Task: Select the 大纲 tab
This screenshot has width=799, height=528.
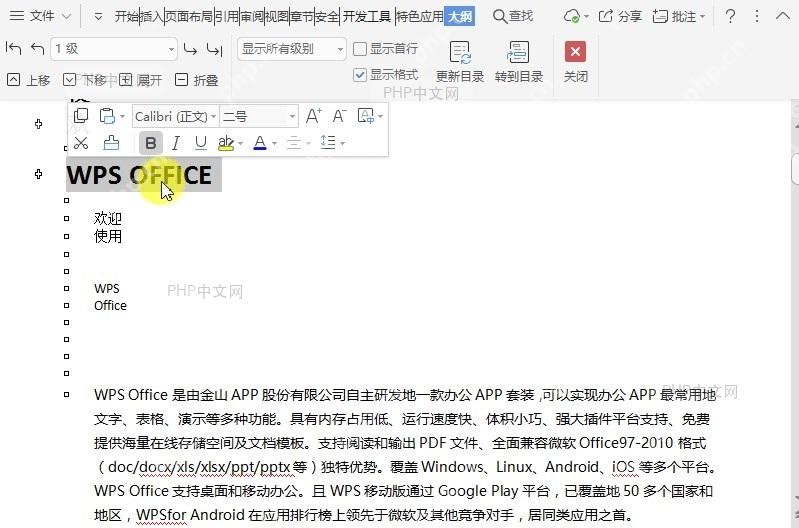Action: (x=460, y=16)
